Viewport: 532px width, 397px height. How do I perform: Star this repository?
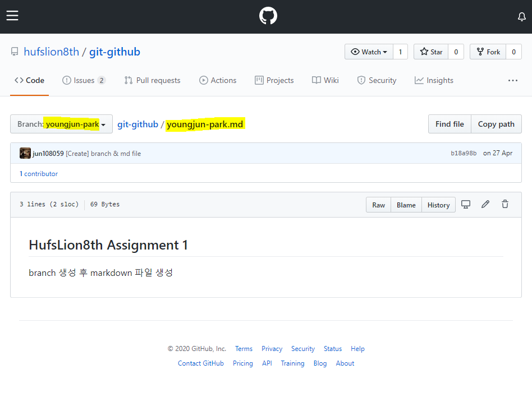(431, 52)
